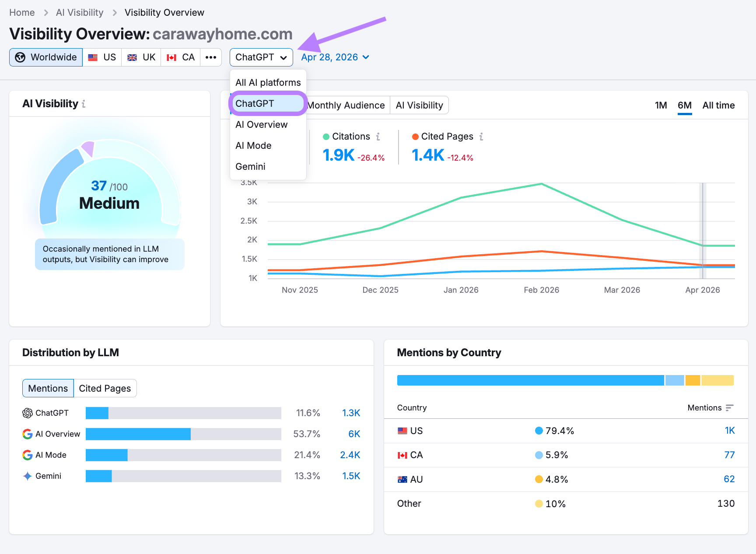Image resolution: width=756 pixels, height=554 pixels.
Task: Click the Other yellow segment of country bar
Action: click(717, 380)
